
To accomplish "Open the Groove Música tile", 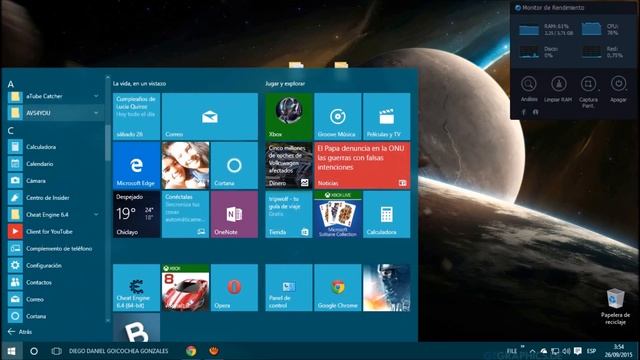I will pyautogui.click(x=338, y=116).
